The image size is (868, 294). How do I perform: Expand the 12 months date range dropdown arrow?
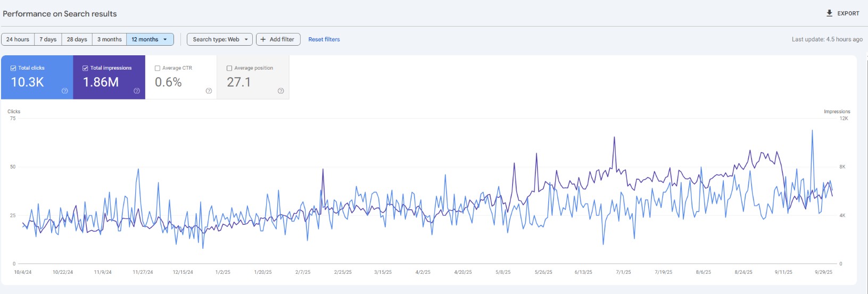pos(165,39)
